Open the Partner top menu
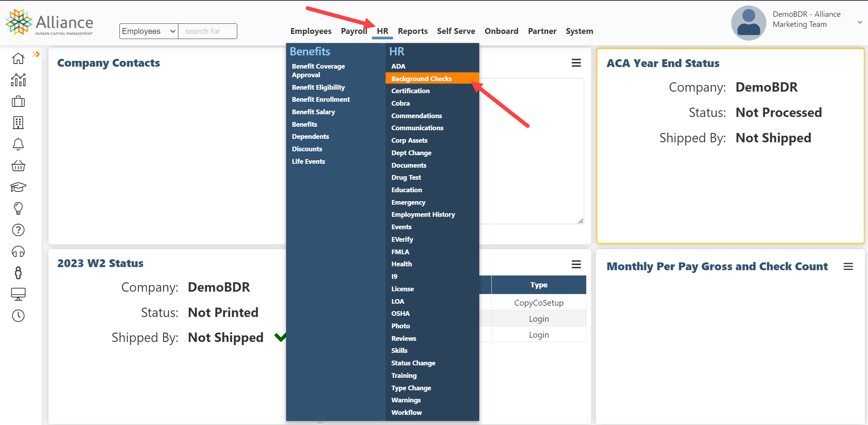 (542, 31)
